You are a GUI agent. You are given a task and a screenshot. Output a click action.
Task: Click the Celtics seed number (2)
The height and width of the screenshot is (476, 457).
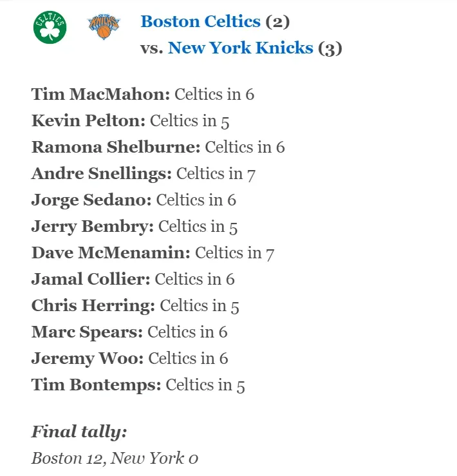(277, 21)
